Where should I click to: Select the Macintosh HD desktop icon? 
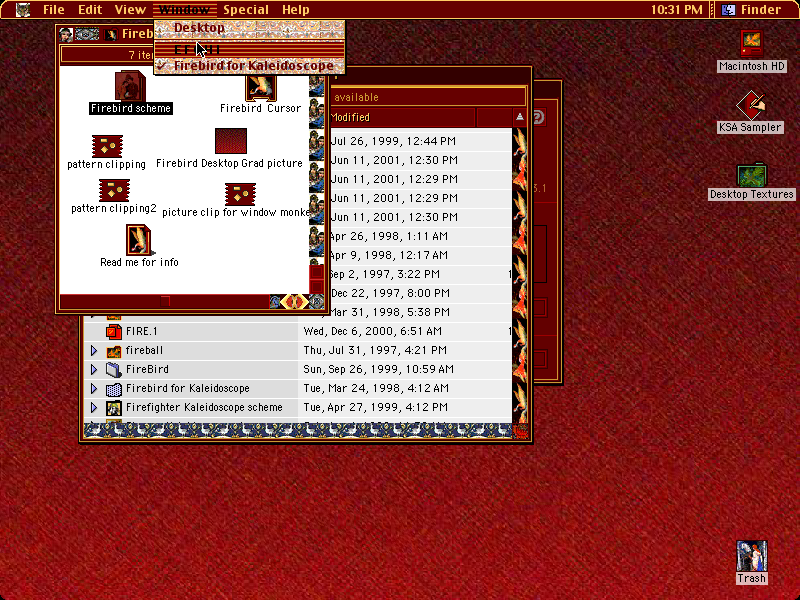point(751,44)
